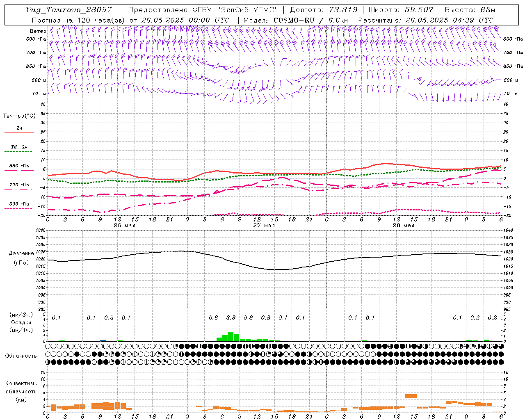525x420 pixels.
Task: Select the 26 мая date label
Action: click(124, 226)
